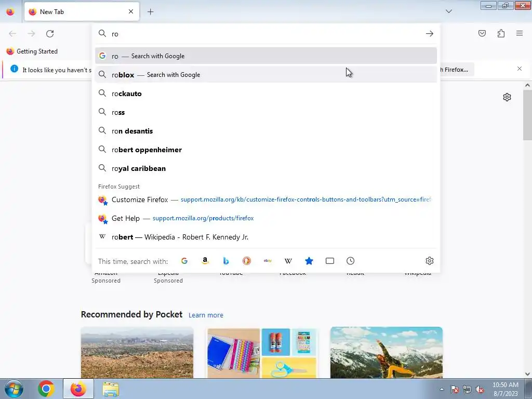Search open tabs with tabs icon
The image size is (532, 399).
[x=330, y=261]
